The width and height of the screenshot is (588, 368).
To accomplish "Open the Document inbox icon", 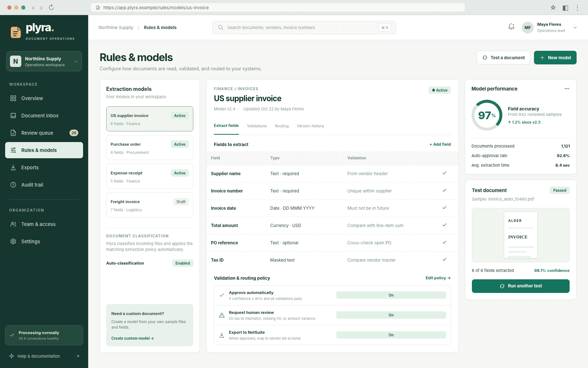I will point(13,116).
